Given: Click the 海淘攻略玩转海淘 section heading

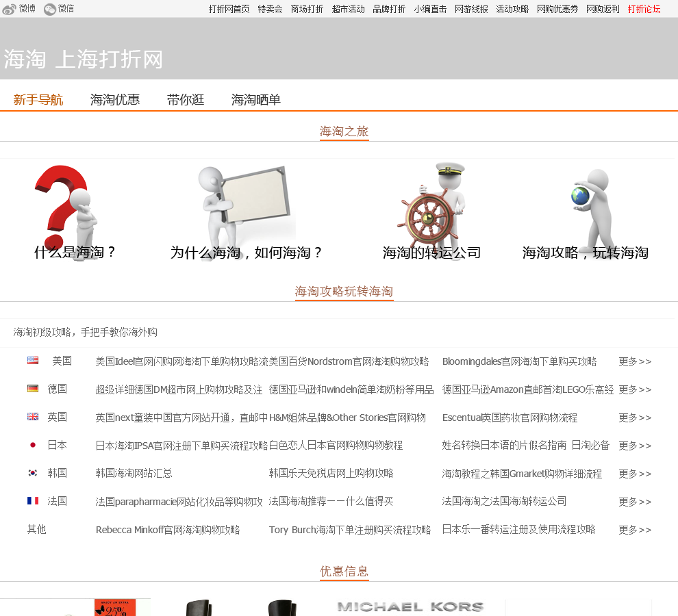Looking at the screenshot, I should point(344,292).
